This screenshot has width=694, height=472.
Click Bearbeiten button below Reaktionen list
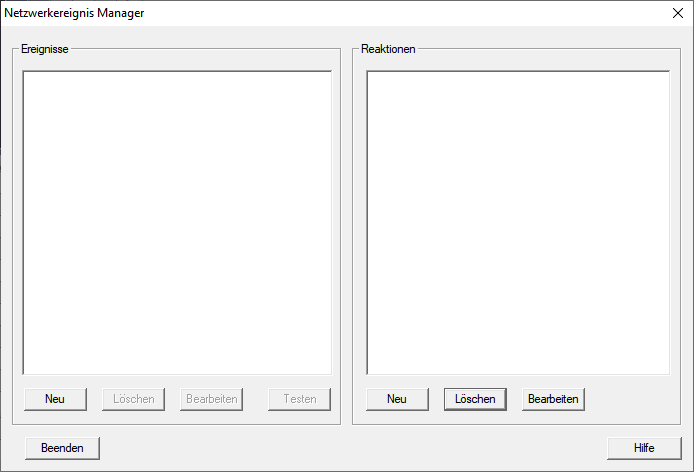click(x=553, y=399)
